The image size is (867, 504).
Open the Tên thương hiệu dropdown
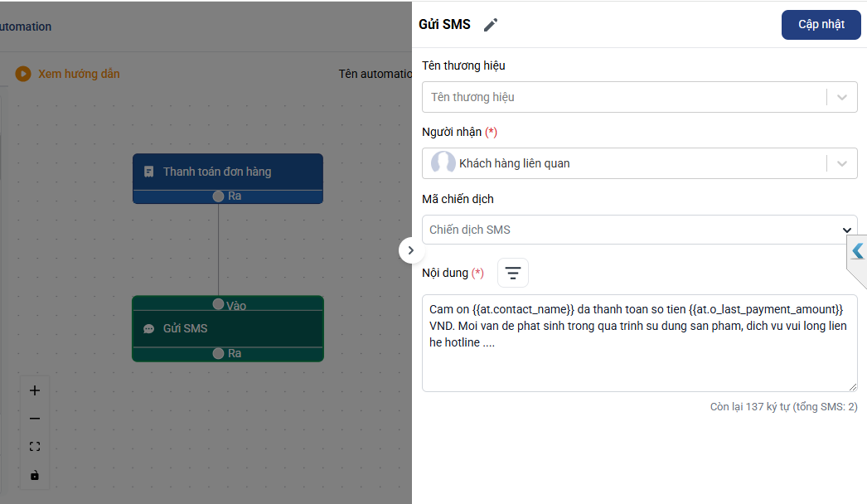[x=842, y=97]
